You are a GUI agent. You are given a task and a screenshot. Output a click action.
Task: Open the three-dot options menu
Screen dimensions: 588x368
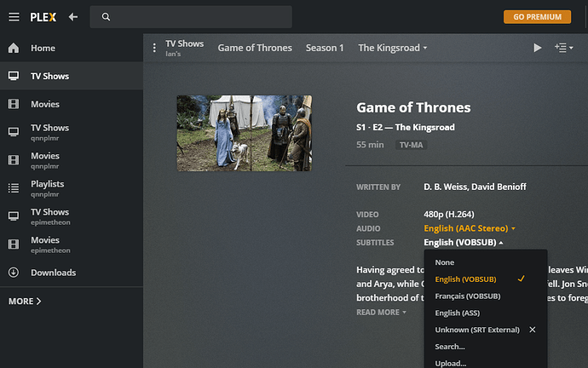coord(154,48)
